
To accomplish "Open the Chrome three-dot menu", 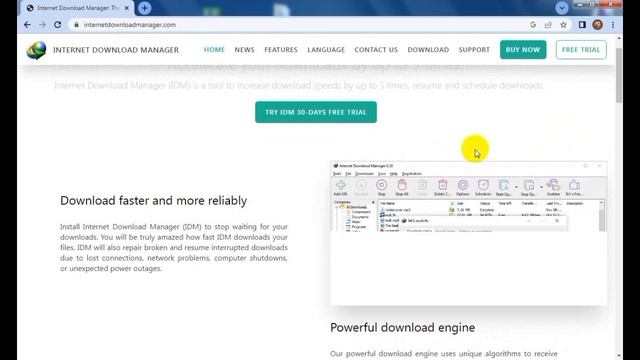I will point(613,25).
